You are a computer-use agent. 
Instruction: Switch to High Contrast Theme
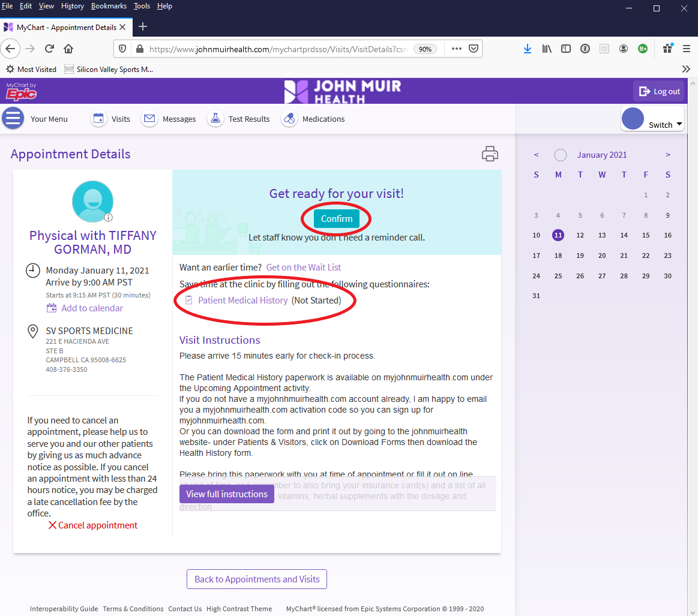click(x=239, y=609)
